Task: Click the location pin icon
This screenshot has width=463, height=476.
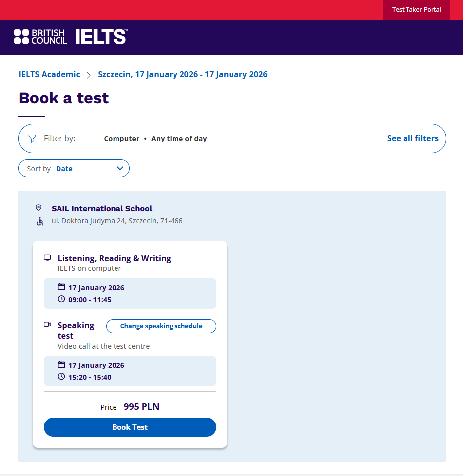Action: 39,208
